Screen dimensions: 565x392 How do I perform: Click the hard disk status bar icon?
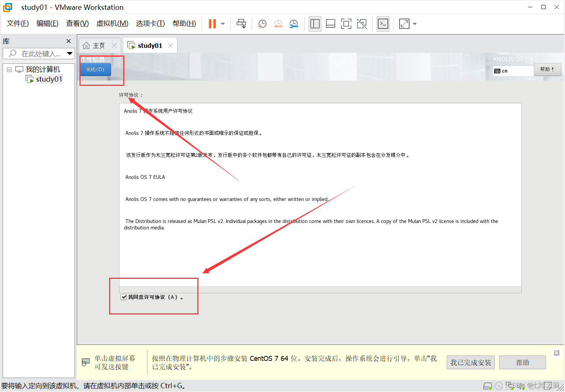pyautogui.click(x=487, y=386)
